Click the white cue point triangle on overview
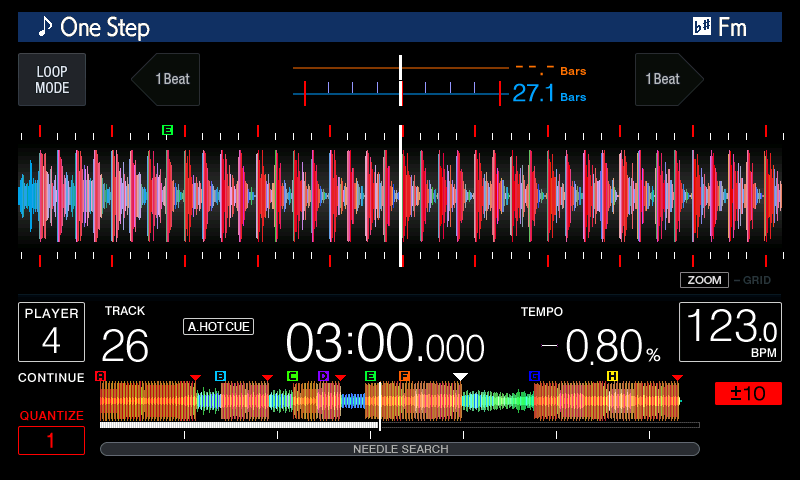800x480 pixels. pos(460,376)
